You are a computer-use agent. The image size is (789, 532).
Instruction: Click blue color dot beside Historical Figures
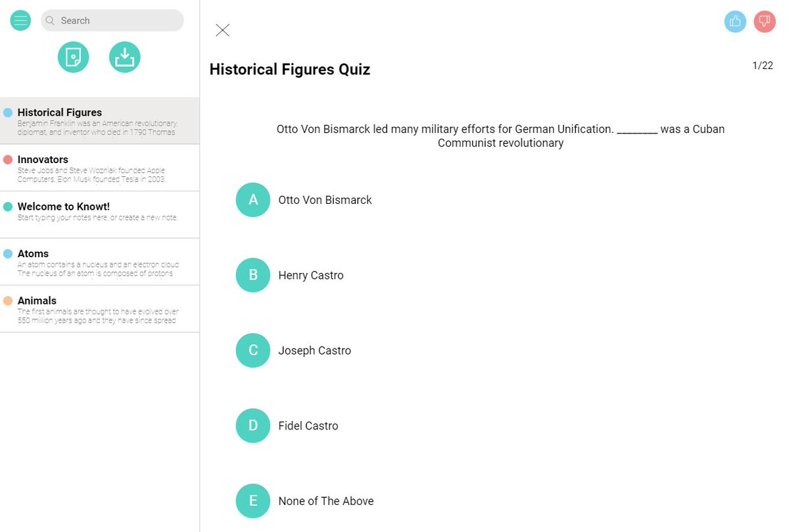8,112
